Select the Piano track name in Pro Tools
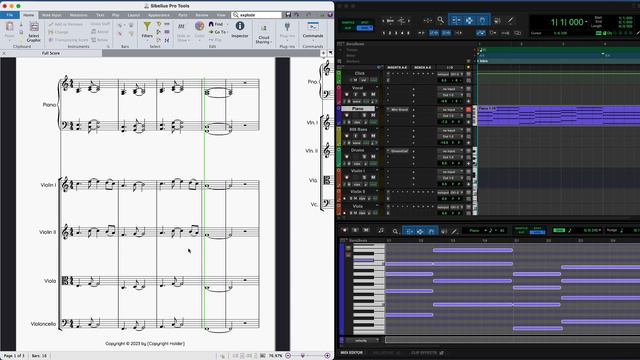Screen dimensions: 640x360 (x=358, y=109)
